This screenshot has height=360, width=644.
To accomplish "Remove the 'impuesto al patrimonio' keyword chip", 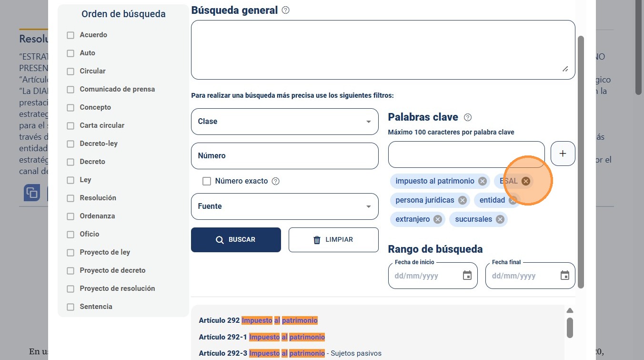I will click(483, 181).
